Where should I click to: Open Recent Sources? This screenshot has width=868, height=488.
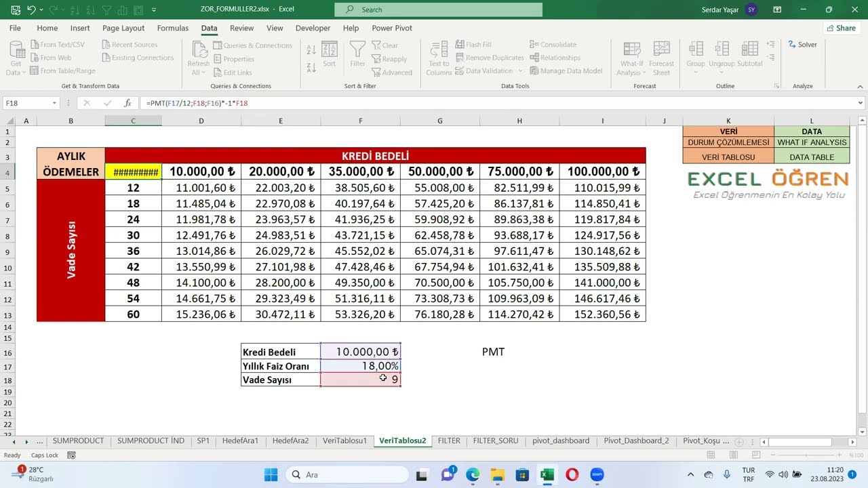point(130,45)
